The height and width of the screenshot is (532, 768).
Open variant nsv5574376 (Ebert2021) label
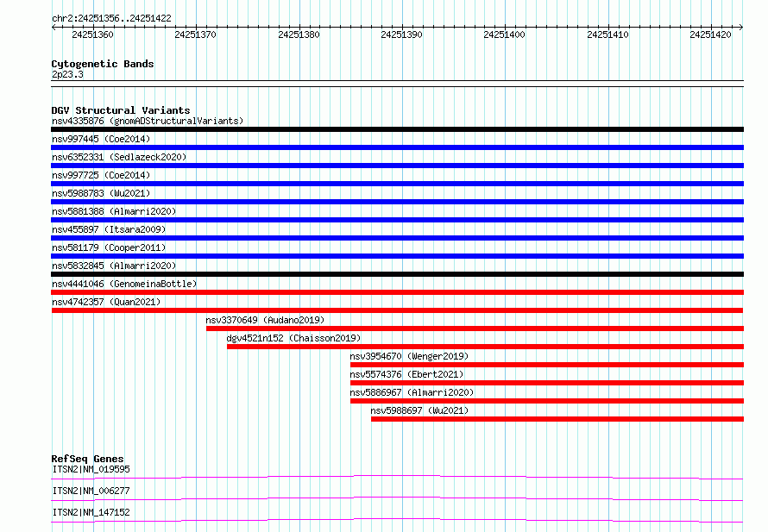(x=406, y=374)
